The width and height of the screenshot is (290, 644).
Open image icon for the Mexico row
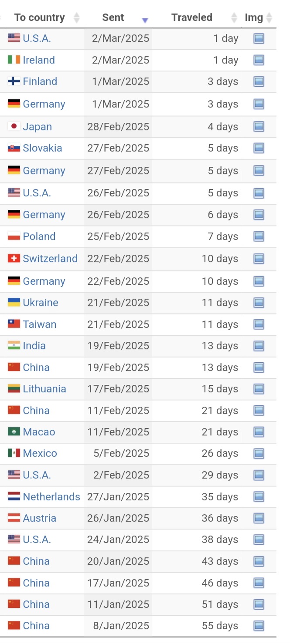coord(259,453)
